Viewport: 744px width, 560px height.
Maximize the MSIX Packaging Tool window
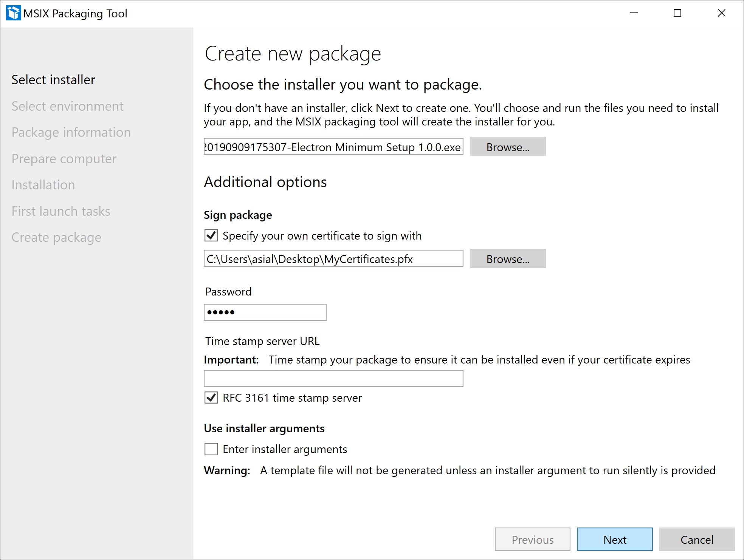[677, 13]
